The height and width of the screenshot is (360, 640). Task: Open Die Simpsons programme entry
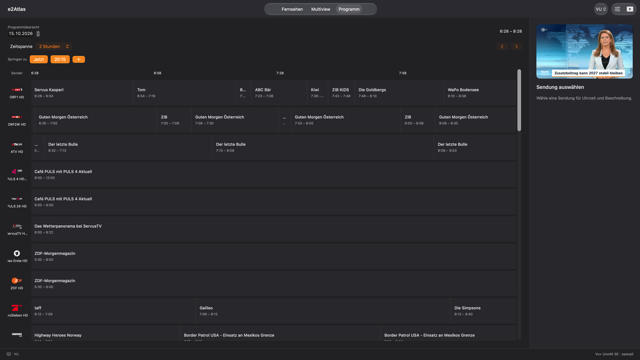483,311
